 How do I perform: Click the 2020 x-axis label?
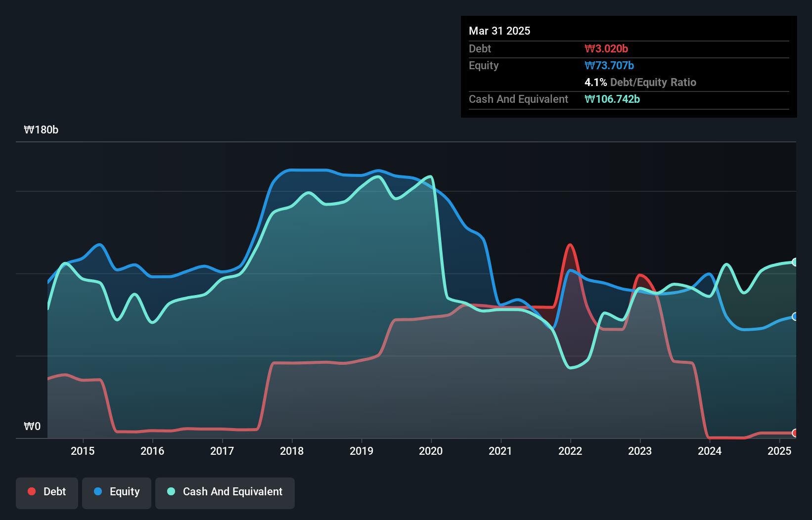(431, 451)
